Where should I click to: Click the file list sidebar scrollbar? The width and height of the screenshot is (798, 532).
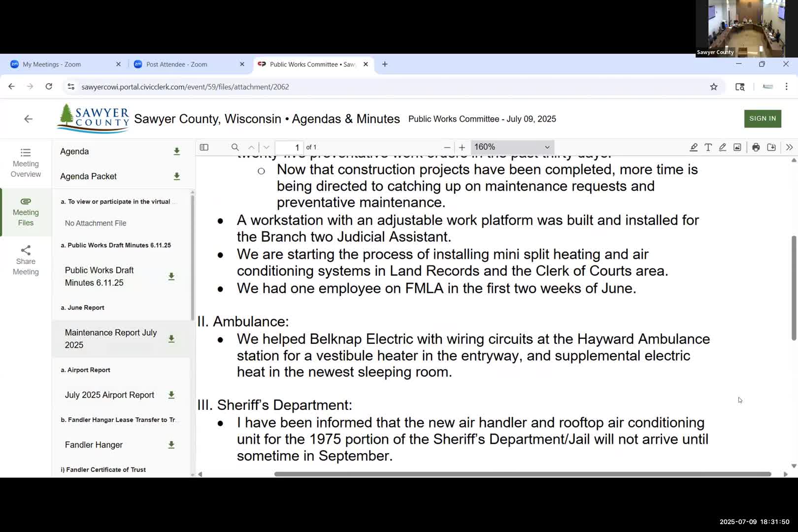point(192,257)
